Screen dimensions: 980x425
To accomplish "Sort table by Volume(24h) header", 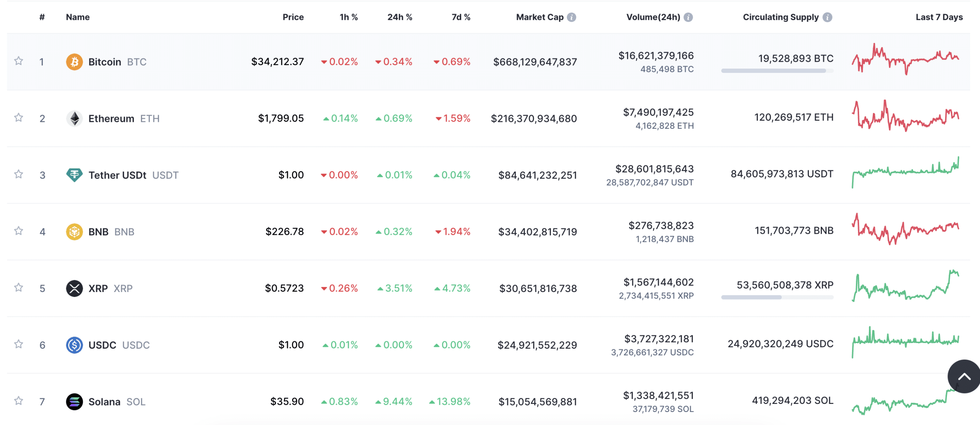I will 653,17.
